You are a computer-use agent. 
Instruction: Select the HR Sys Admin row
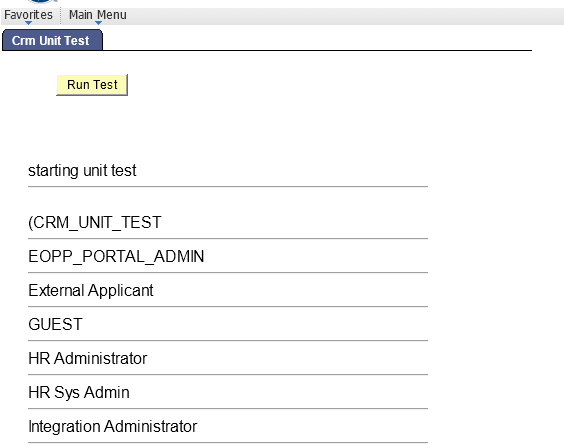click(x=228, y=392)
